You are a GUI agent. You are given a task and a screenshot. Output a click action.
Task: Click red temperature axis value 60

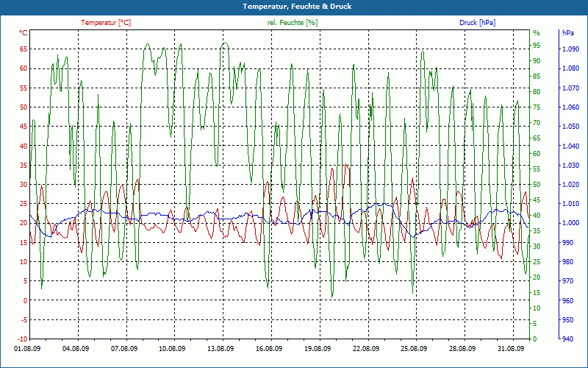pos(24,68)
